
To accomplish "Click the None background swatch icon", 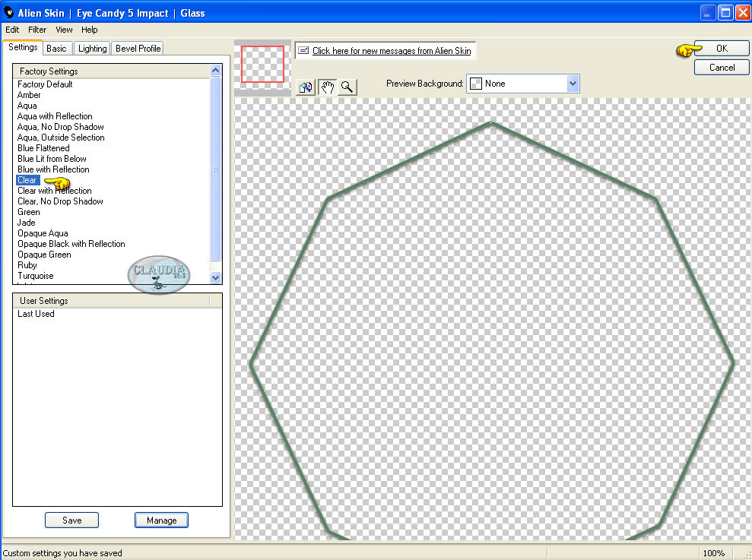I will [x=475, y=84].
